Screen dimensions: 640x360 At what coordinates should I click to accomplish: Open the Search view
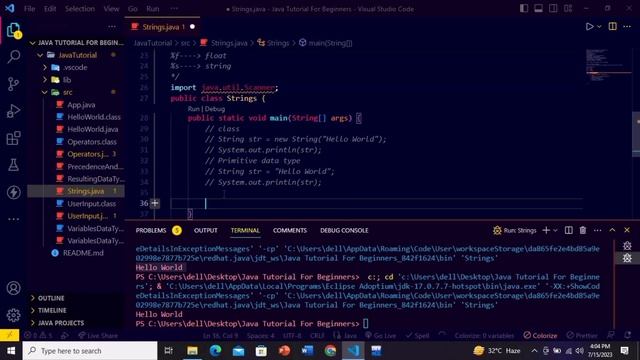13,57
